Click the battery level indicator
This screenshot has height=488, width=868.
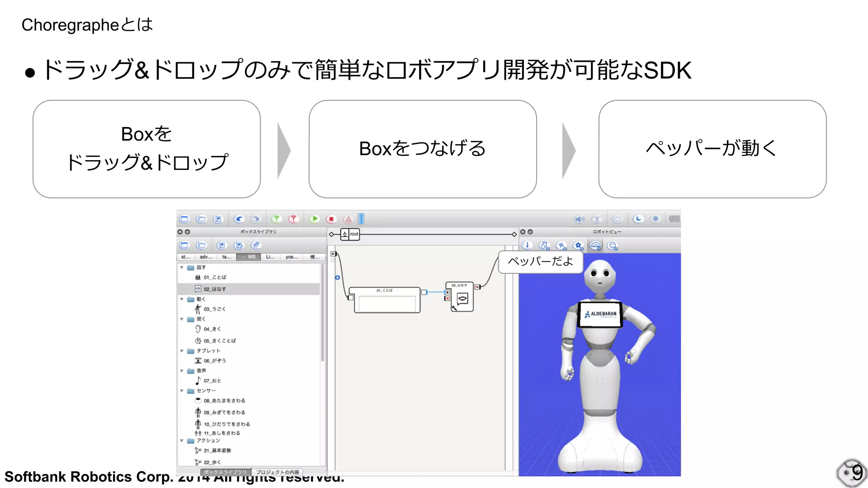(674, 219)
